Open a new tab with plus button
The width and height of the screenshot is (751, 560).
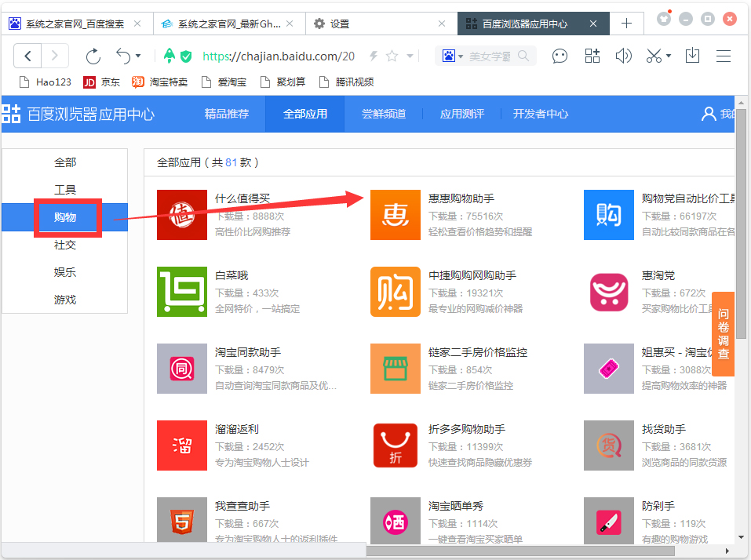(626, 24)
